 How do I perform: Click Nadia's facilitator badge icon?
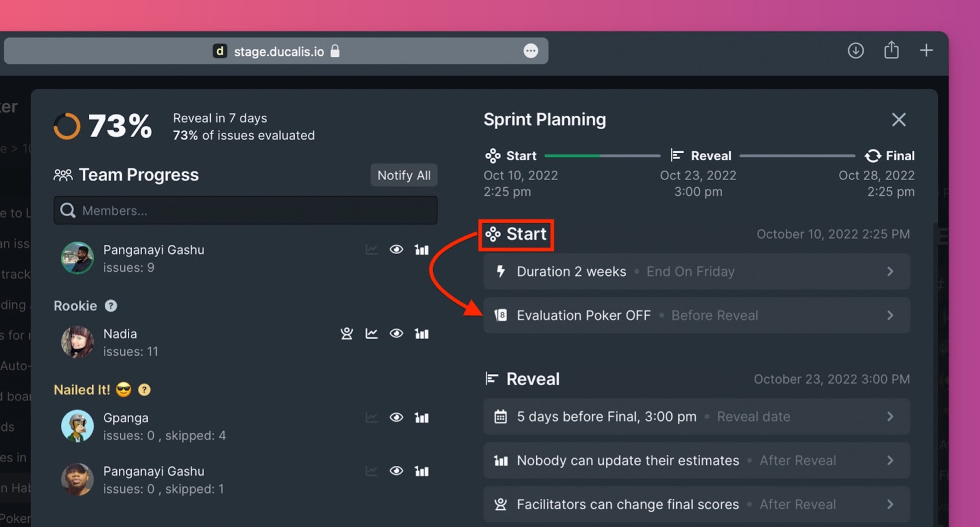tap(347, 334)
